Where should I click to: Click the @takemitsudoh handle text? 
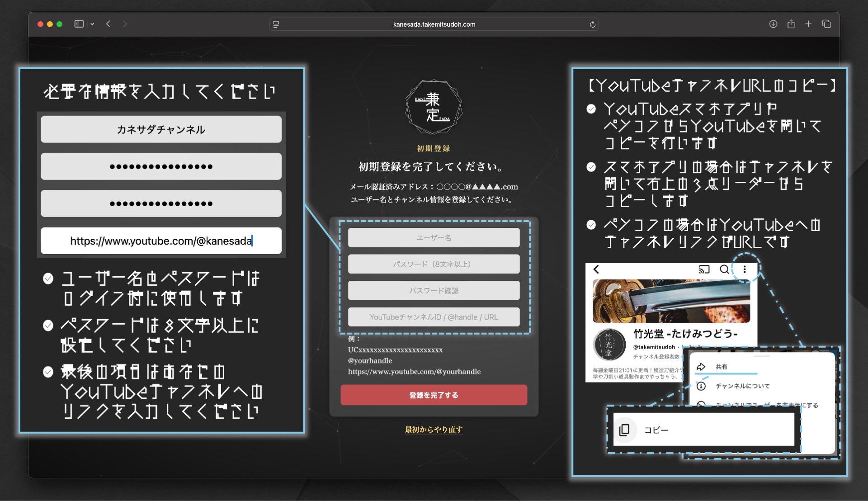[x=654, y=347]
